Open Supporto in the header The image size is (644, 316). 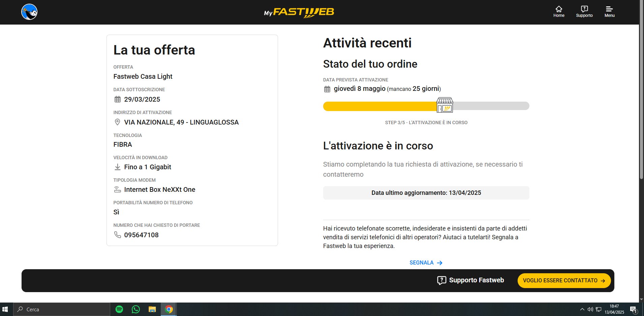pos(584,12)
